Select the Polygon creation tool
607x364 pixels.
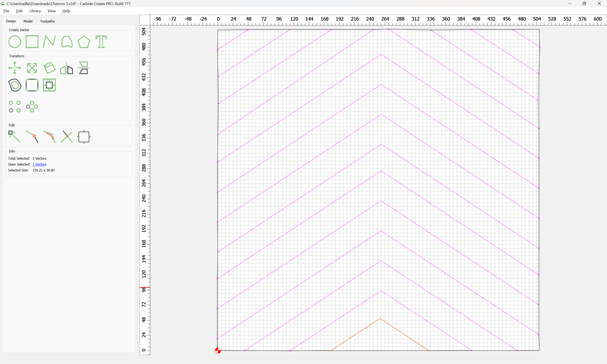coord(84,42)
